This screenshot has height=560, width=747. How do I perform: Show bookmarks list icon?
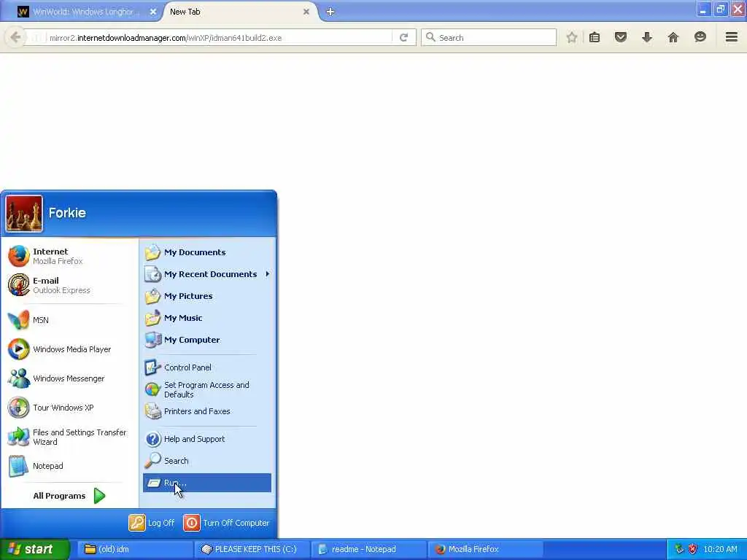[595, 37]
